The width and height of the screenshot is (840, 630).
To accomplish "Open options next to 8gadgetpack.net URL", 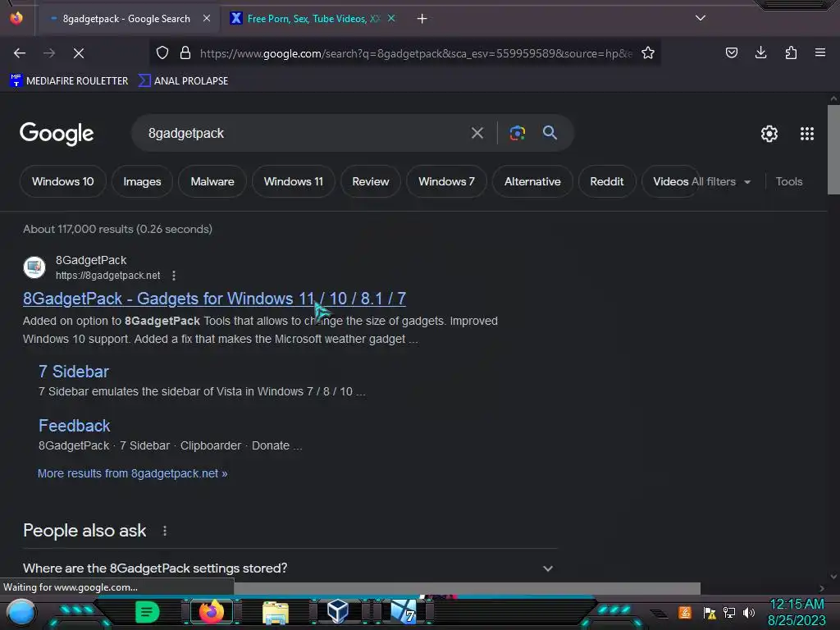I will click(174, 276).
